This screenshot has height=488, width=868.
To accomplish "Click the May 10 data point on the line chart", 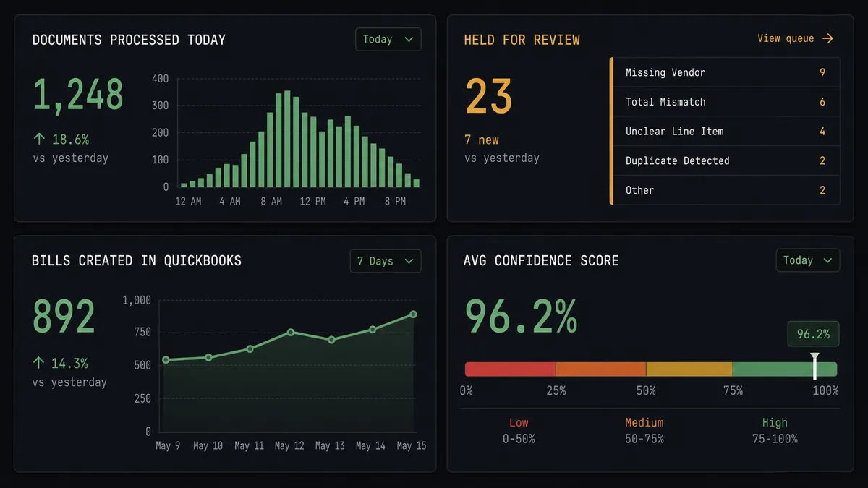I will (x=208, y=357).
